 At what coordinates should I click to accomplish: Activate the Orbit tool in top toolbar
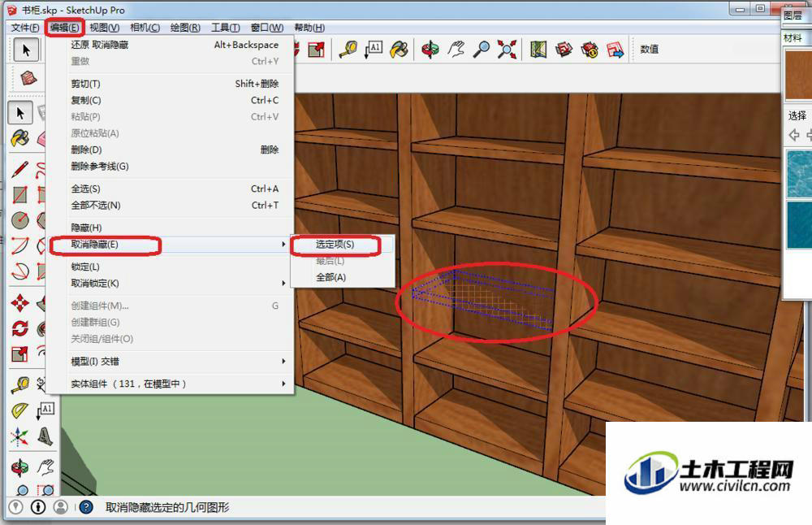pyautogui.click(x=430, y=50)
